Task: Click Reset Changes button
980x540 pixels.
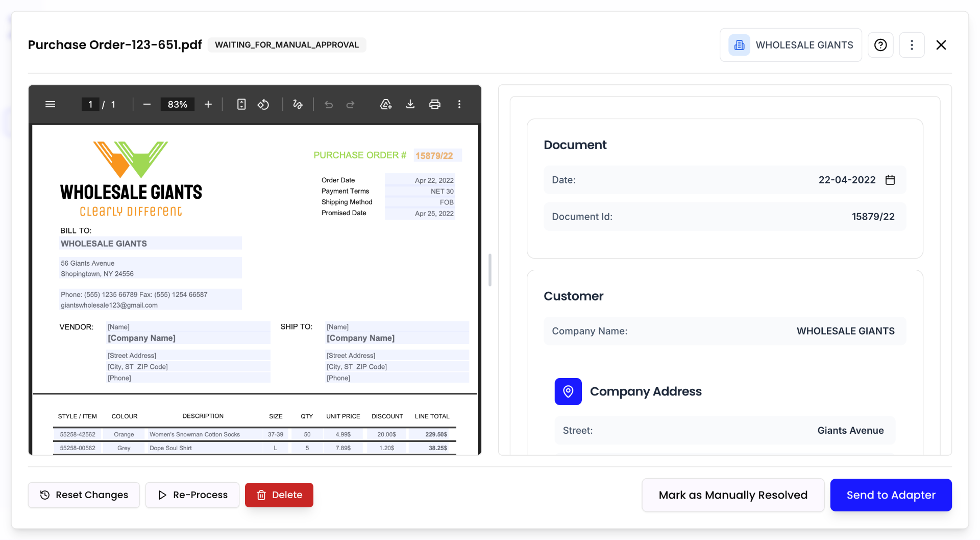Action: click(84, 495)
